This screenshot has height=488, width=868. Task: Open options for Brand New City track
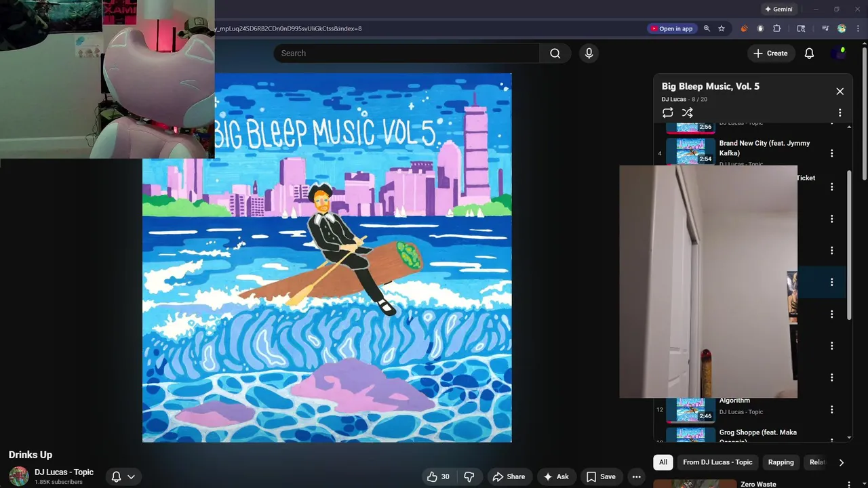pos(831,153)
